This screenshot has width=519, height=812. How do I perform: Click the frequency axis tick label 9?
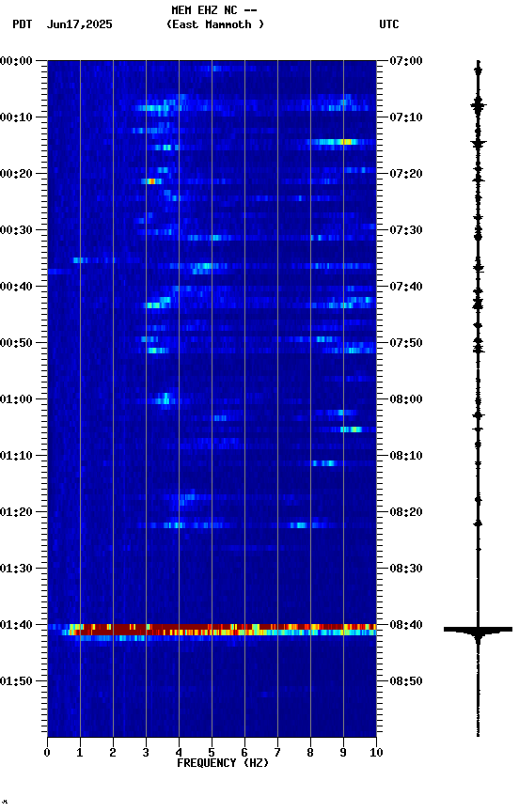coord(343,753)
